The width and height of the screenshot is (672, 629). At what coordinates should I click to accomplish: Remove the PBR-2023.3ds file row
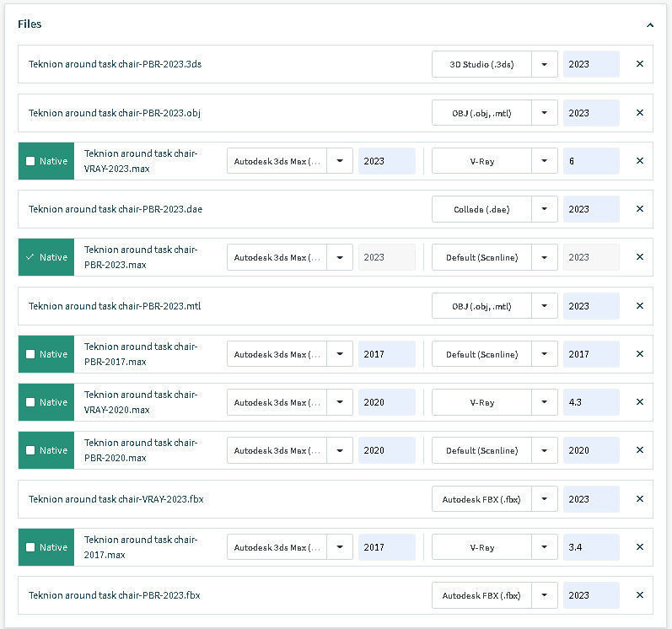coord(639,64)
